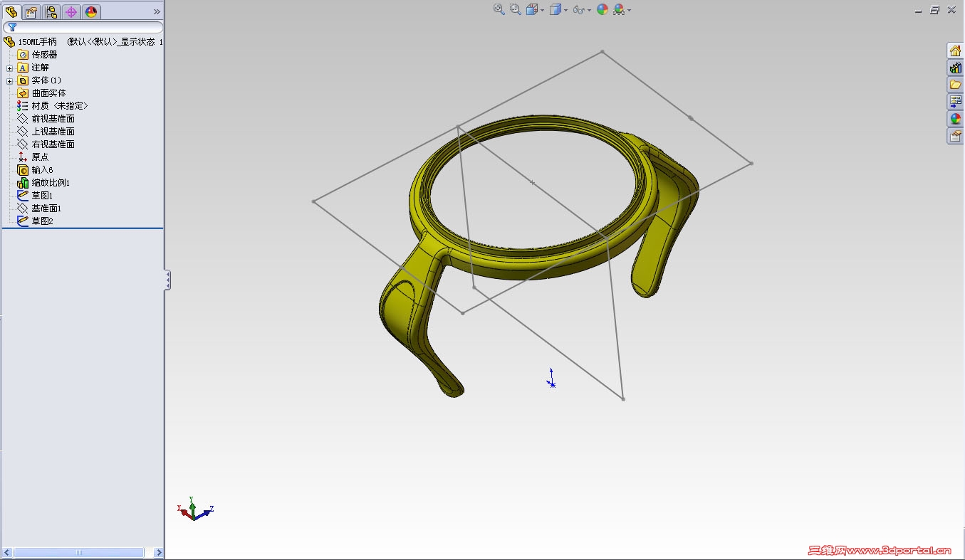Click the Hide/Show Items glasses icon
This screenshot has height=560, width=965.
tap(578, 10)
